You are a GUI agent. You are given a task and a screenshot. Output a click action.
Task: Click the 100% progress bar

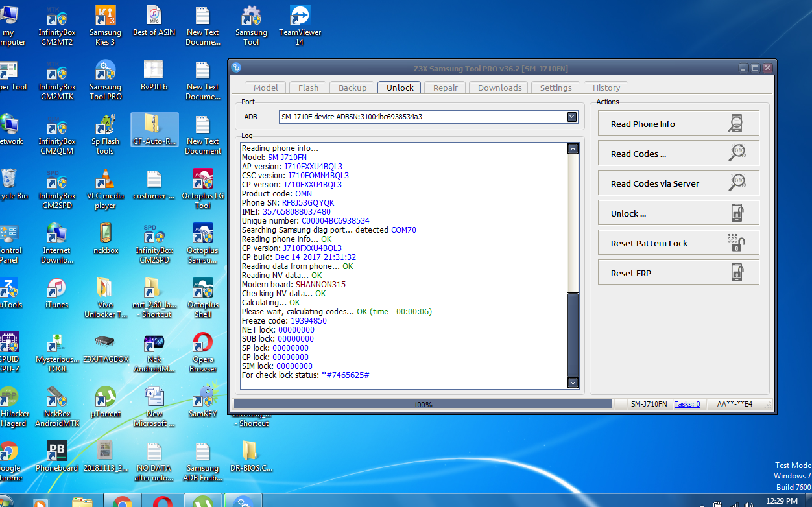(423, 404)
